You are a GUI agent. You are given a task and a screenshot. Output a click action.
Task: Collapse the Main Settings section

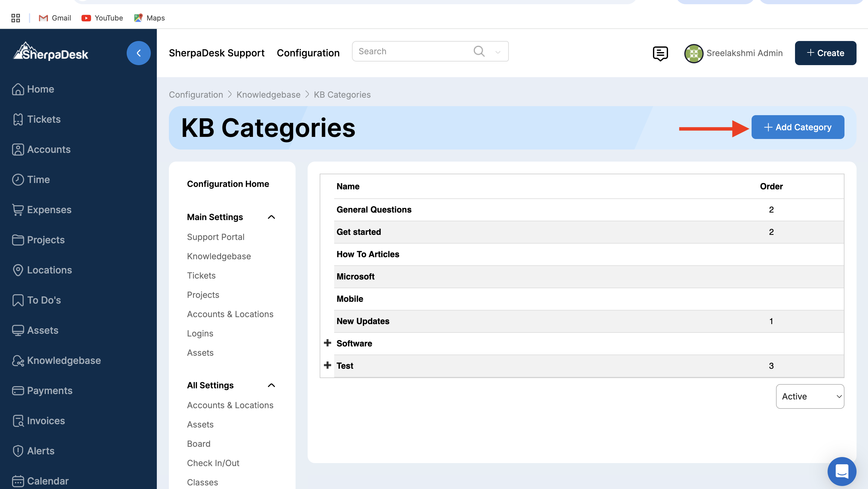click(x=271, y=217)
